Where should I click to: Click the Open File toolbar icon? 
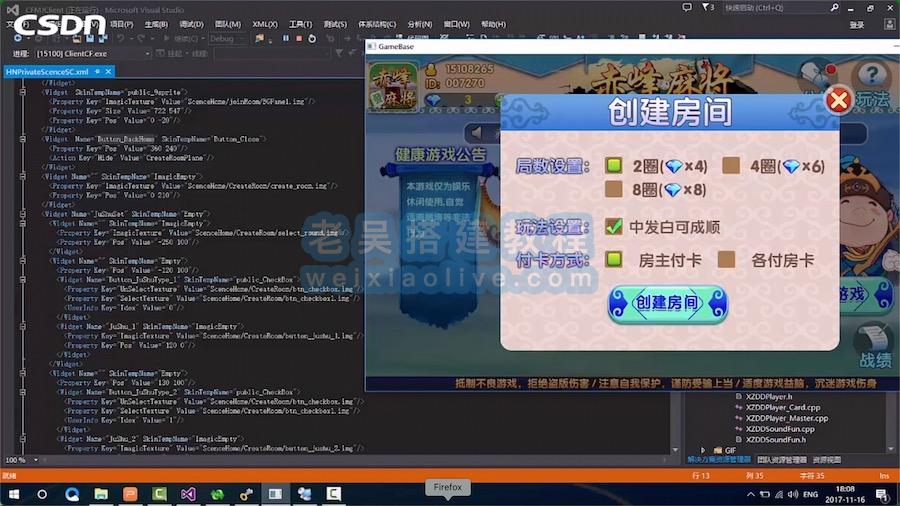point(76,38)
